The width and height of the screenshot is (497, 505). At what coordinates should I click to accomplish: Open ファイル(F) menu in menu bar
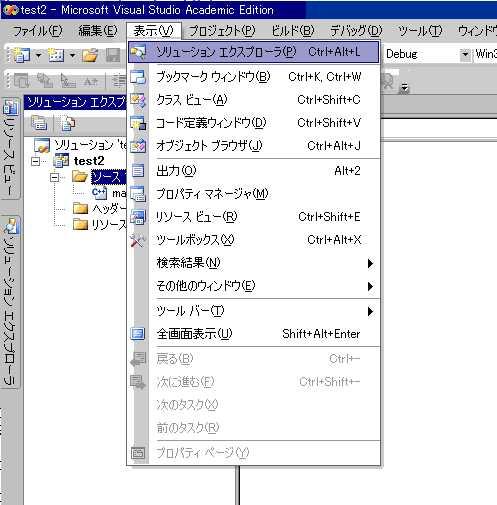pos(37,31)
